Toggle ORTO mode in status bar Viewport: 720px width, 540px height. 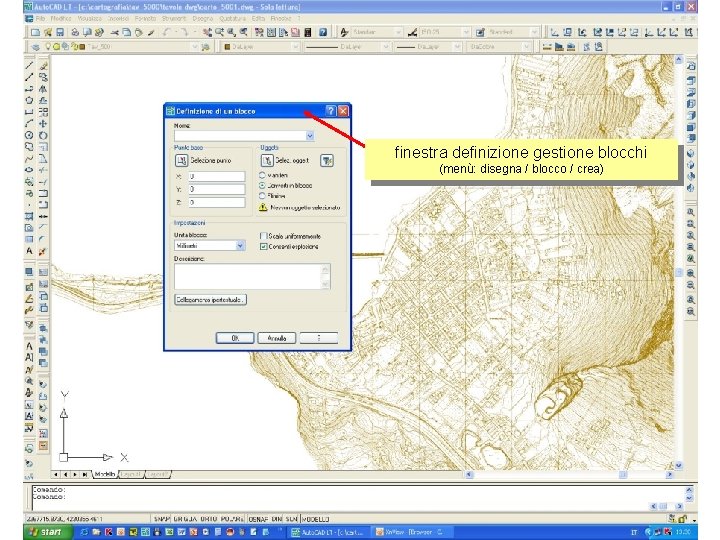(208, 519)
